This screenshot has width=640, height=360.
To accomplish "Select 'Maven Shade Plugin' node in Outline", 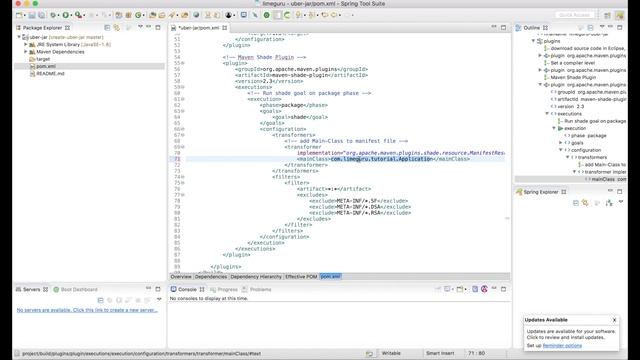I will [x=573, y=77].
